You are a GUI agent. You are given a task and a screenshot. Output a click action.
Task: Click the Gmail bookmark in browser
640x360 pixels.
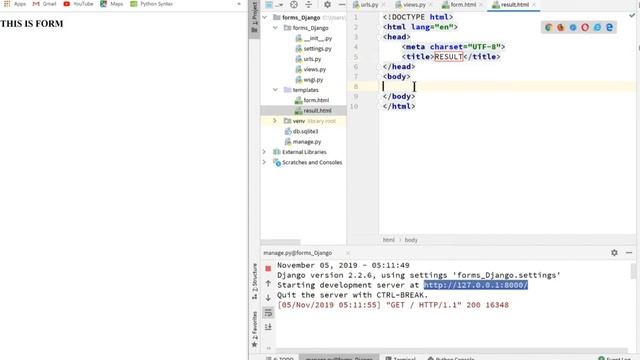pyautogui.click(x=44, y=4)
